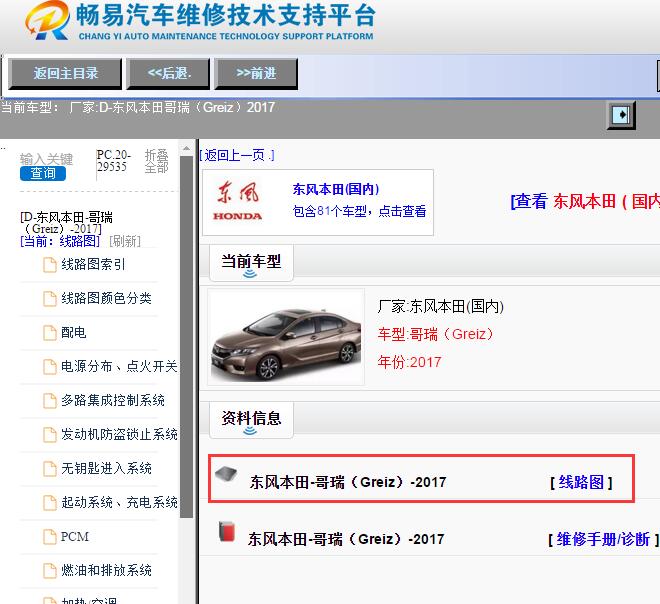660x604 pixels.
Task: Click the panel collapse arrow icon at right
Action: [x=621, y=115]
